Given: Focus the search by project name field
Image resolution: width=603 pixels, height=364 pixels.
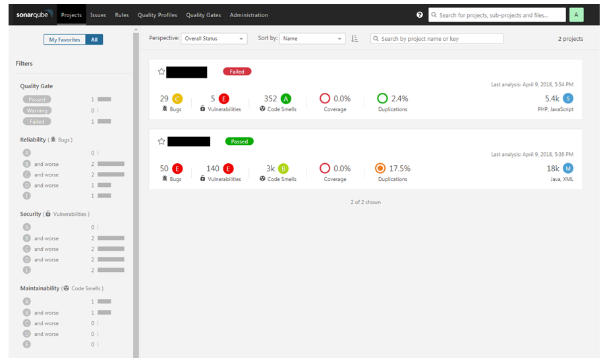Looking at the screenshot, I should 437,38.
